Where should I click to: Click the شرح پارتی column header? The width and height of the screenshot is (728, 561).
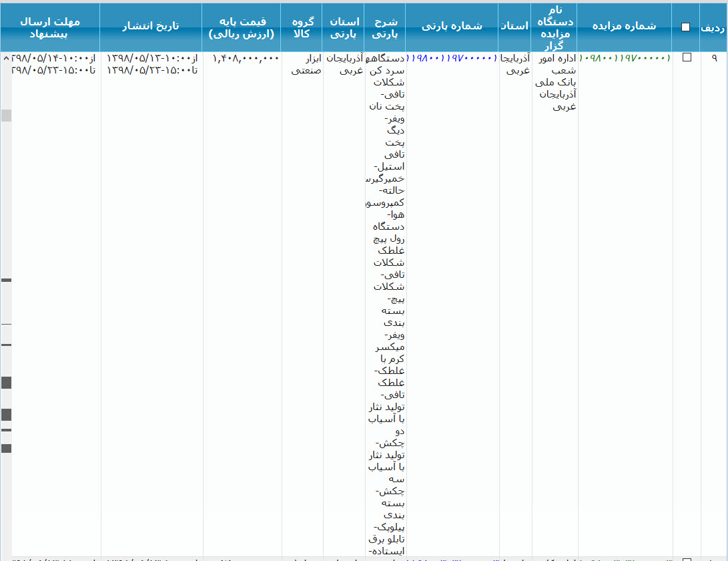(385, 27)
